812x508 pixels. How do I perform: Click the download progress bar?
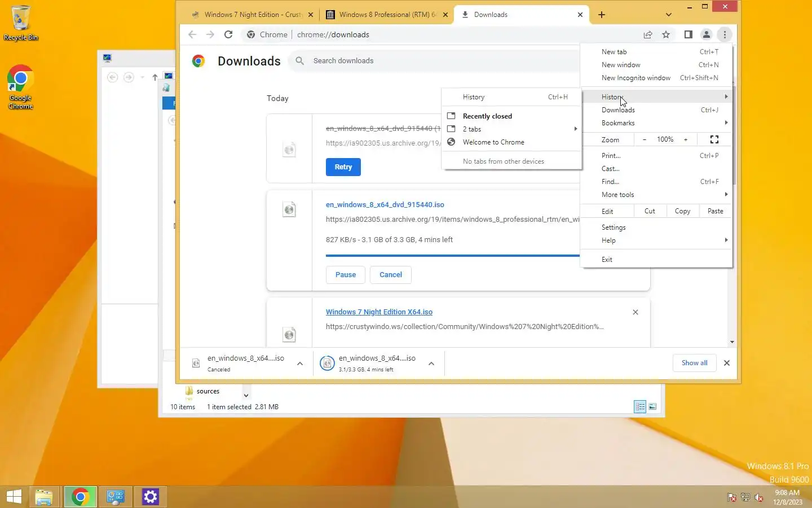pyautogui.click(x=453, y=256)
